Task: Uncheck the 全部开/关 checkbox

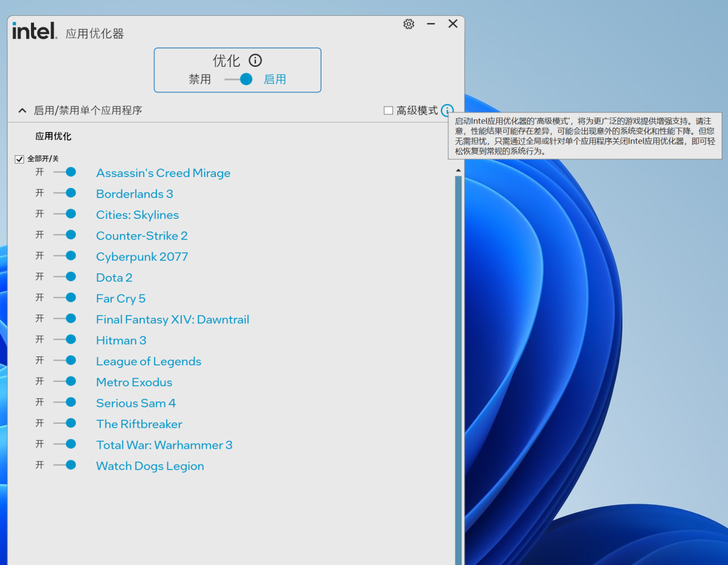Action: (19, 159)
